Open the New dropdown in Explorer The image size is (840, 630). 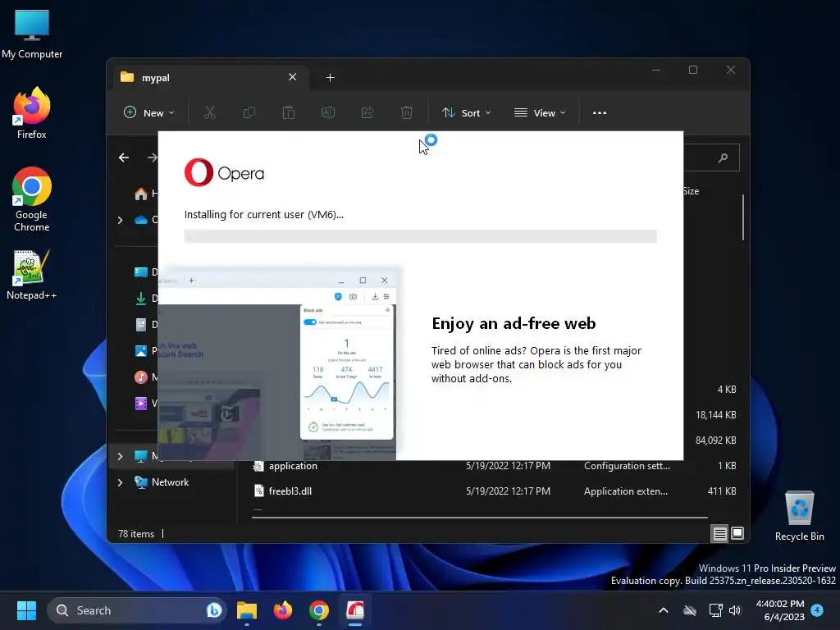pyautogui.click(x=149, y=112)
